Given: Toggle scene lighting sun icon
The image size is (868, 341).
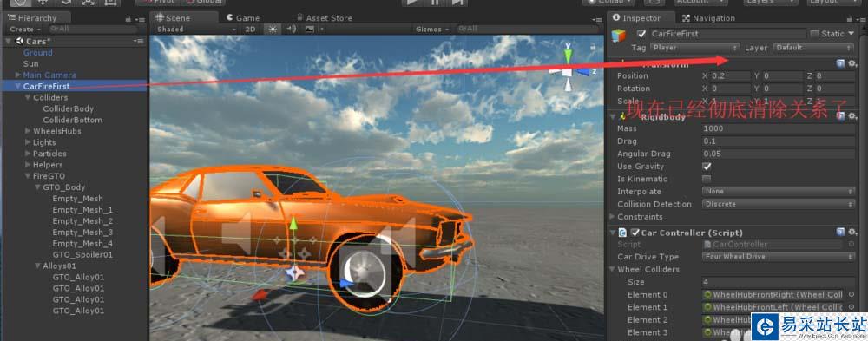Looking at the screenshot, I should 272,30.
